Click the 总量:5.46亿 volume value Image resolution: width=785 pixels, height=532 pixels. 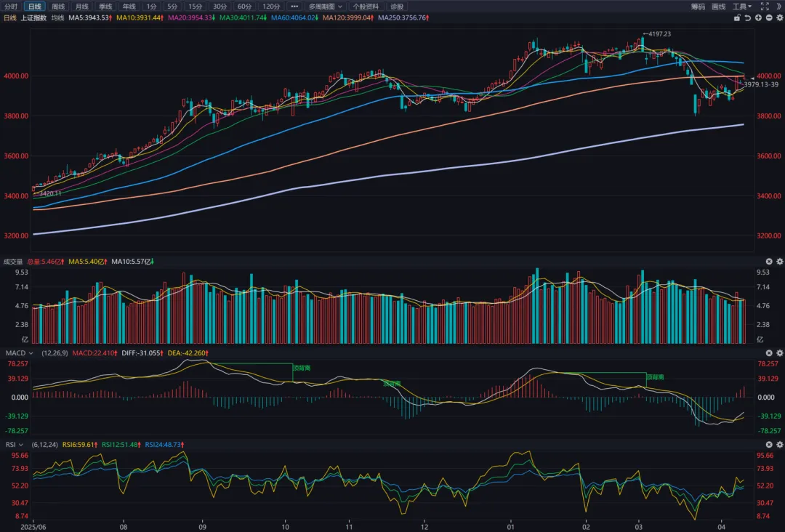pyautogui.click(x=46, y=261)
